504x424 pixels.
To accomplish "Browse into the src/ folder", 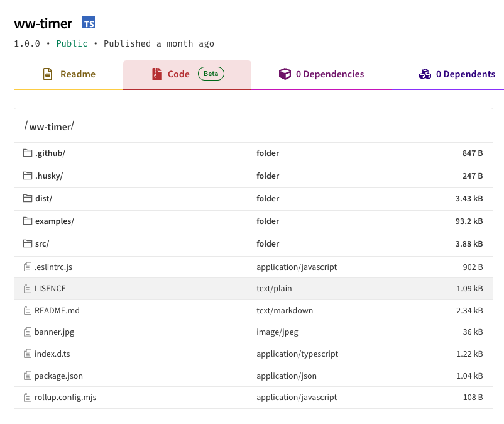I will 42,244.
